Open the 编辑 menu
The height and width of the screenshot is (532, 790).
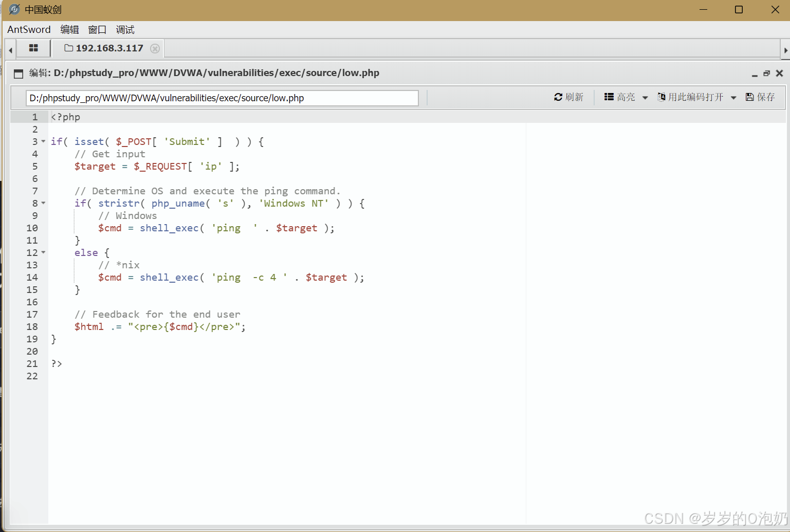[69, 30]
